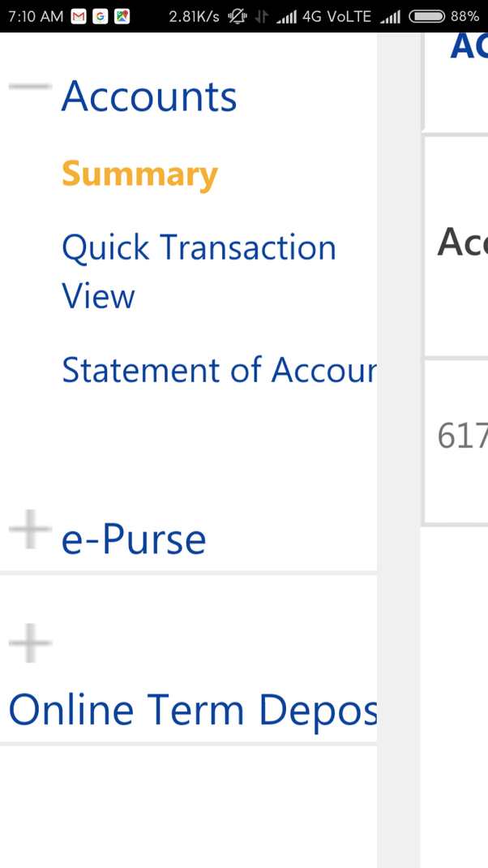
Task: Tap the Gmail notification icon
Action: click(79, 16)
